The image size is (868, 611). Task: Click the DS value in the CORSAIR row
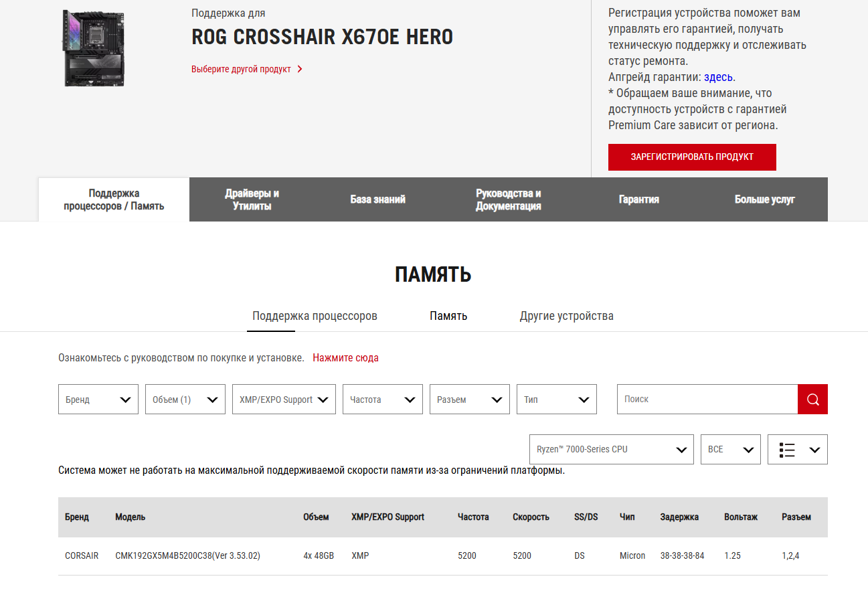coord(580,556)
